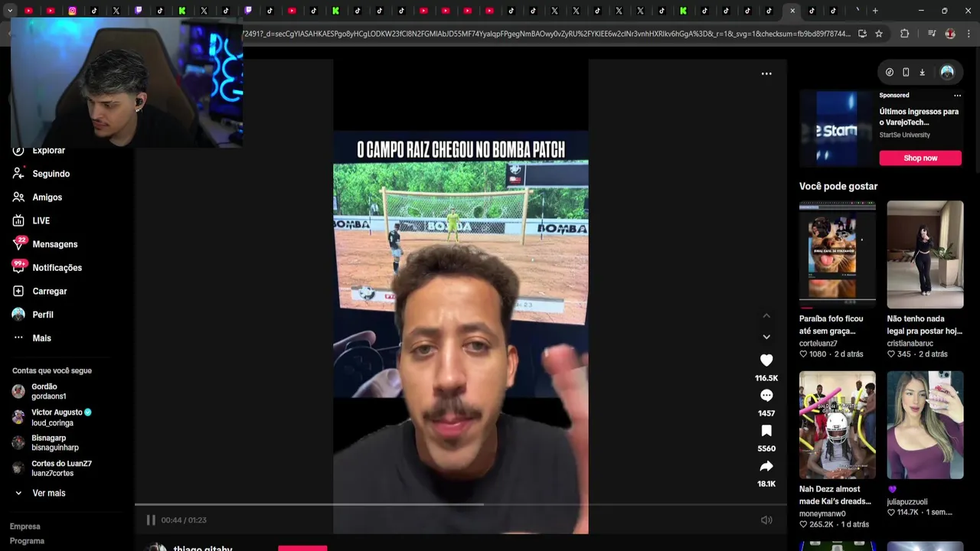Click the Shop now button
This screenshot has height=551, width=980.
920,158
